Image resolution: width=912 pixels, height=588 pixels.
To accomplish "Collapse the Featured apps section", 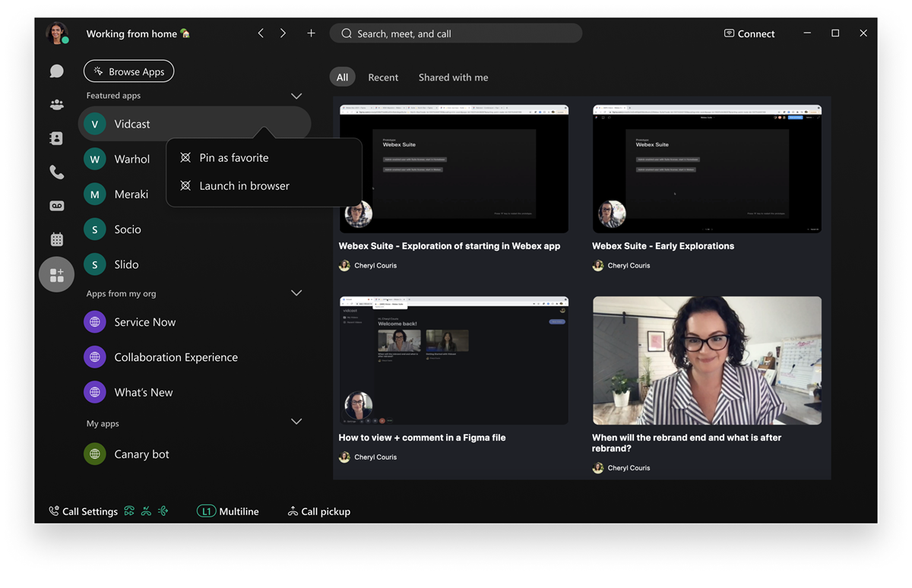I will [x=296, y=96].
